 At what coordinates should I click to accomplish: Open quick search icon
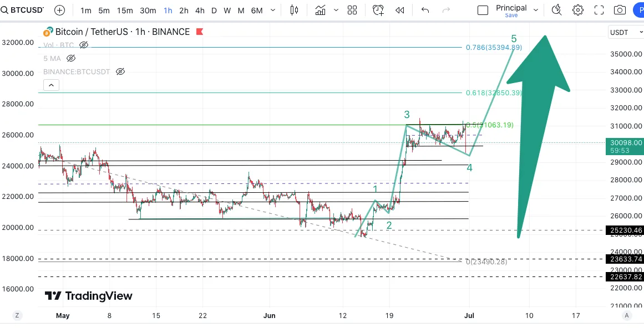[x=556, y=10]
